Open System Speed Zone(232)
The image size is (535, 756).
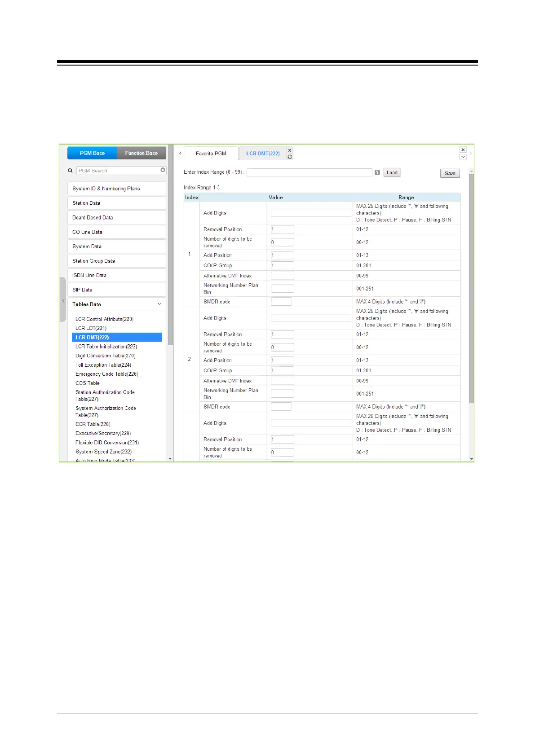[x=103, y=452]
